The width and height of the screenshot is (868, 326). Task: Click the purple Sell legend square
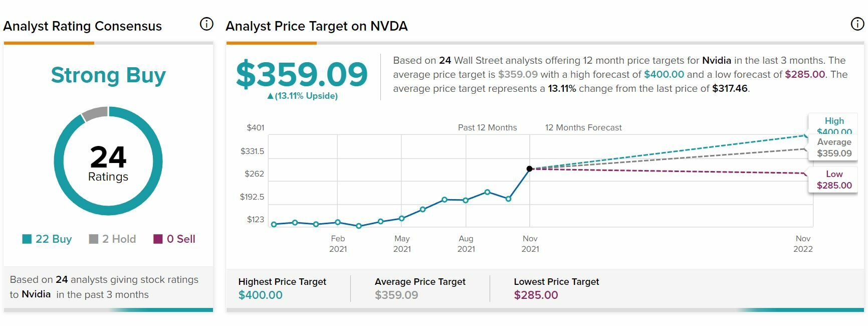point(158,239)
